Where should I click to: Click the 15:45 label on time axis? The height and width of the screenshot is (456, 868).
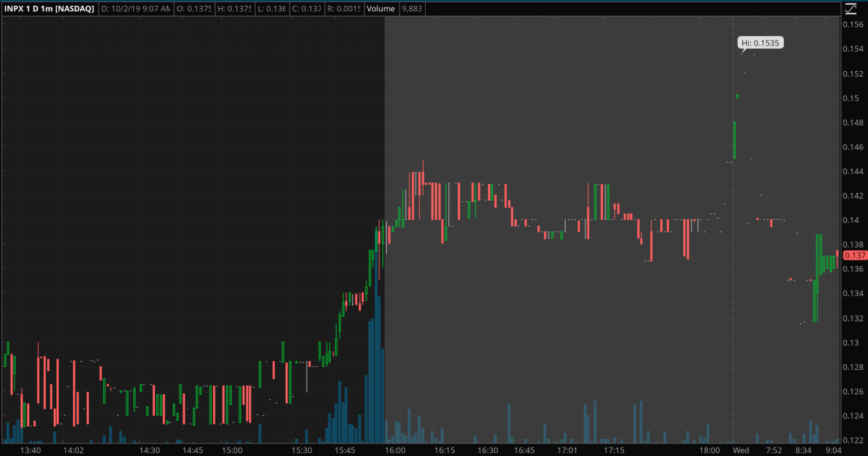pos(346,450)
